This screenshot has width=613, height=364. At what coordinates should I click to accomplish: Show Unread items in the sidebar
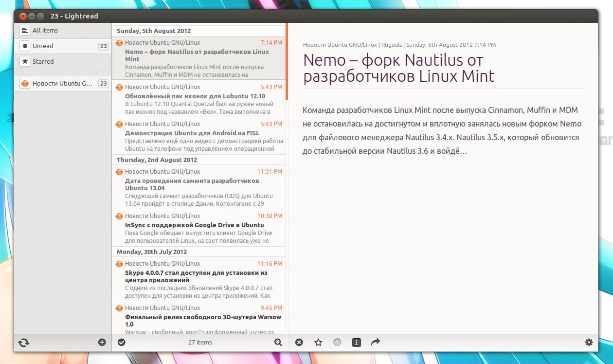click(x=63, y=46)
